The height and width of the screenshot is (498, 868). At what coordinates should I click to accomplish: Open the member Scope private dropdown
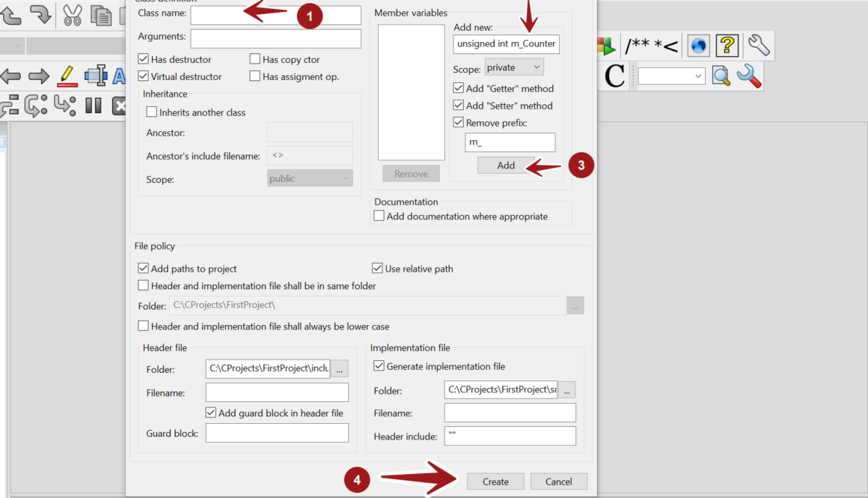click(x=514, y=67)
